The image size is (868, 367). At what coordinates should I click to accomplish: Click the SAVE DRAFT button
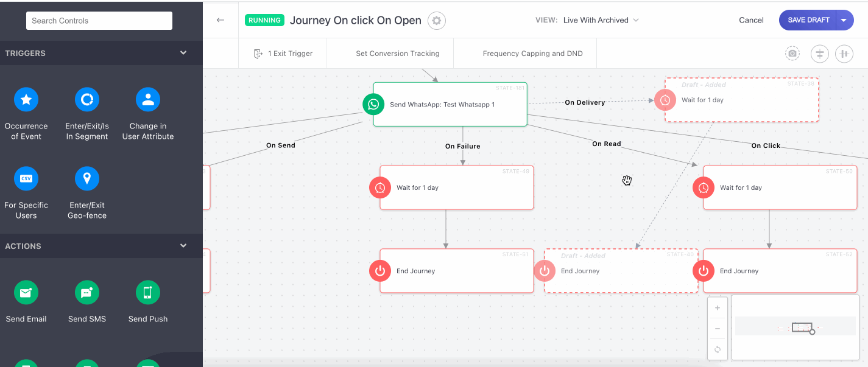(808, 20)
